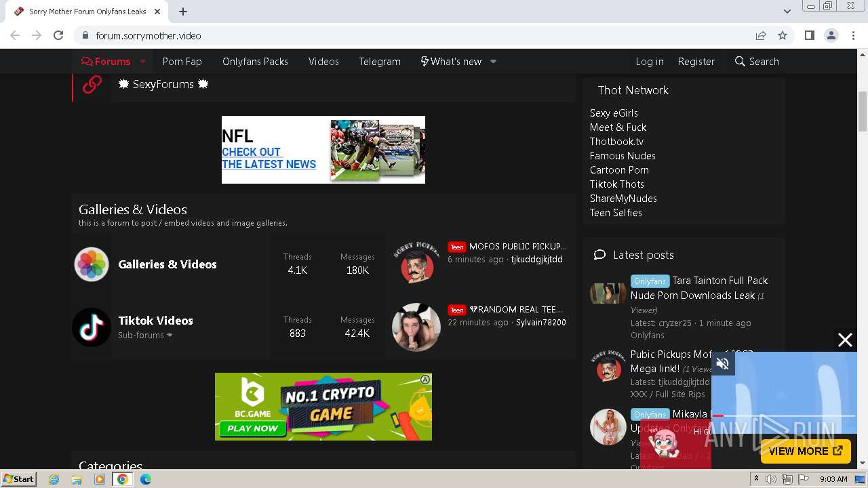Open the Tiktok Videos forum link
Image resolution: width=868 pixels, height=488 pixels.
(155, 321)
